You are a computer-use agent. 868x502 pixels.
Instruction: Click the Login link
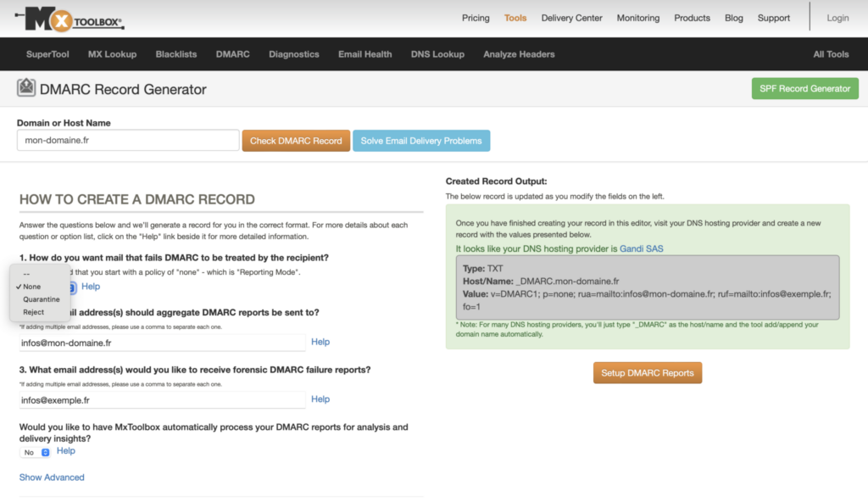[x=837, y=18]
